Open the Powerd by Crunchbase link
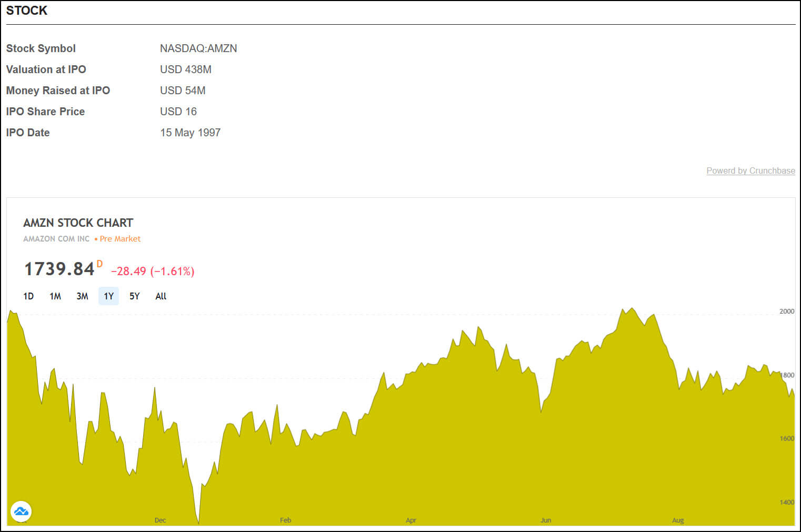 (x=750, y=170)
